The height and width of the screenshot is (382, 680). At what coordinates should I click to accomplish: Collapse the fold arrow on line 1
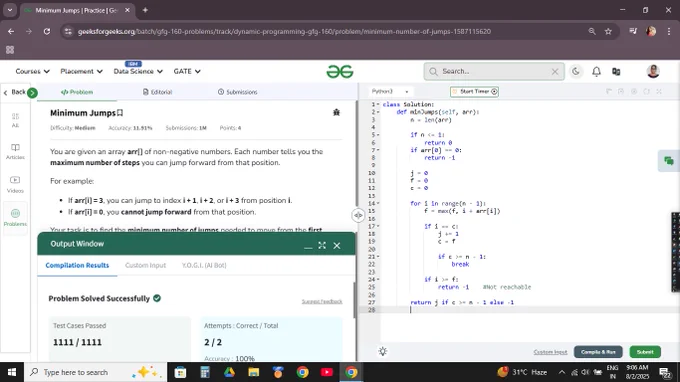click(x=378, y=104)
